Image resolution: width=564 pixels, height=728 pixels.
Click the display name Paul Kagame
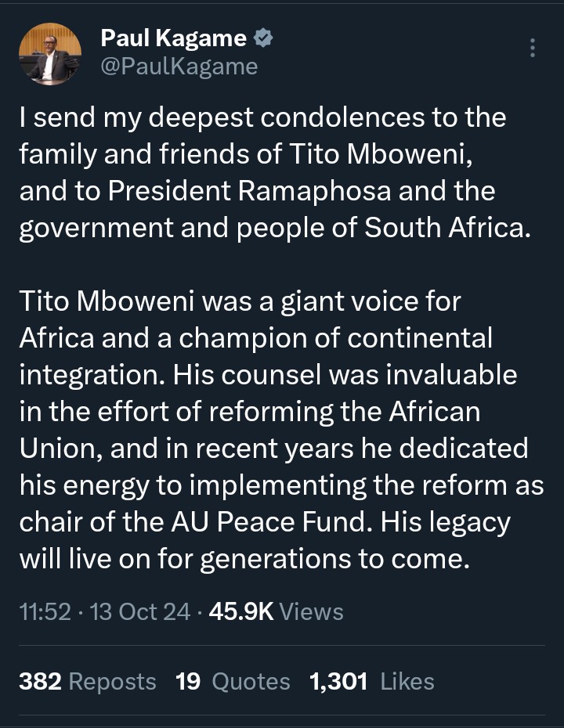coord(172,38)
